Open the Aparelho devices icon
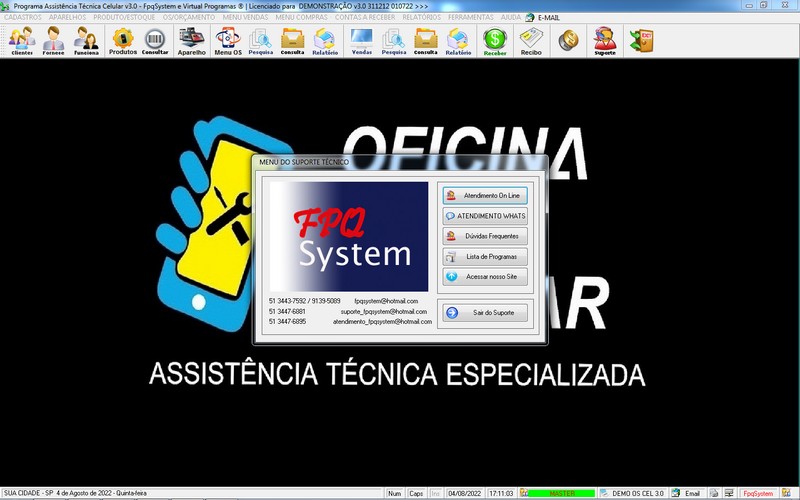The height and width of the screenshot is (500, 800). click(192, 41)
